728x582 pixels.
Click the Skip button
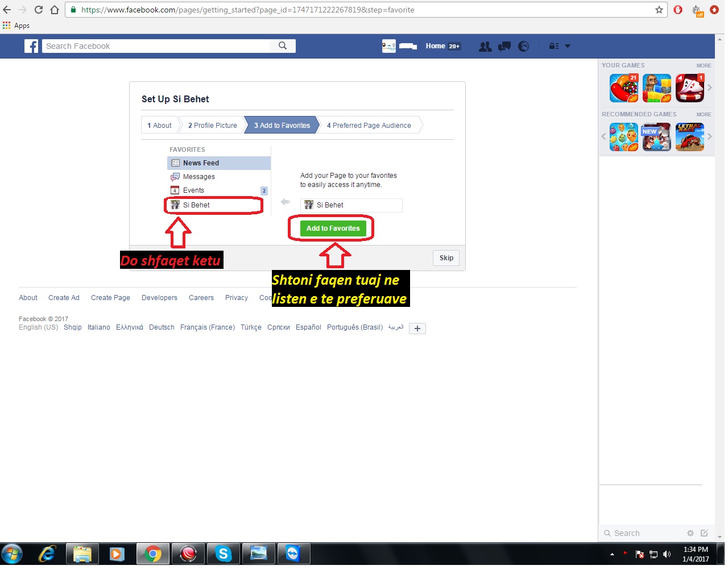(x=446, y=258)
